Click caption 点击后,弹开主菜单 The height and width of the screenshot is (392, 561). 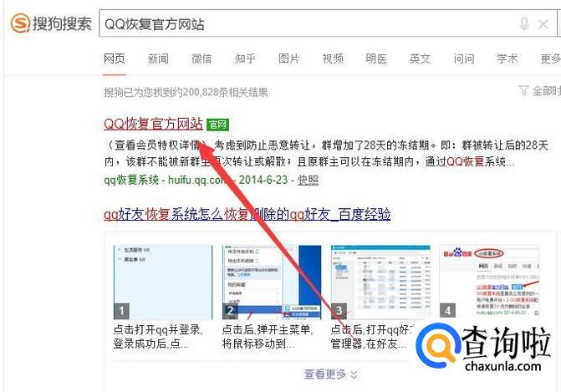pos(268,337)
